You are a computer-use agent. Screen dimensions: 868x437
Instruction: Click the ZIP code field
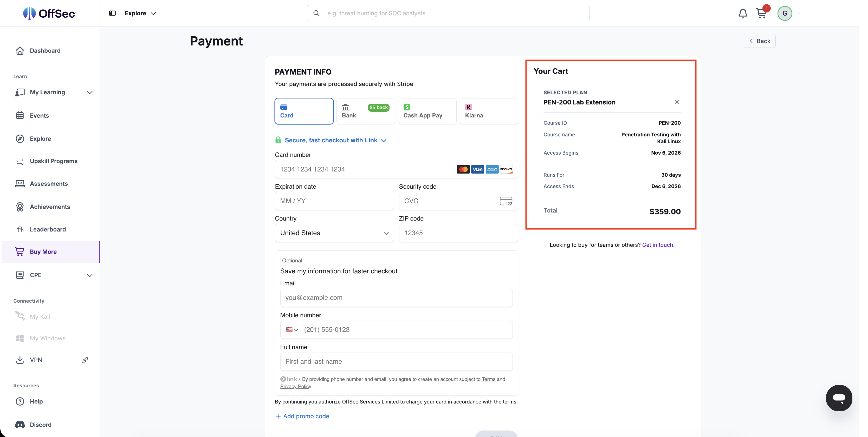(458, 233)
